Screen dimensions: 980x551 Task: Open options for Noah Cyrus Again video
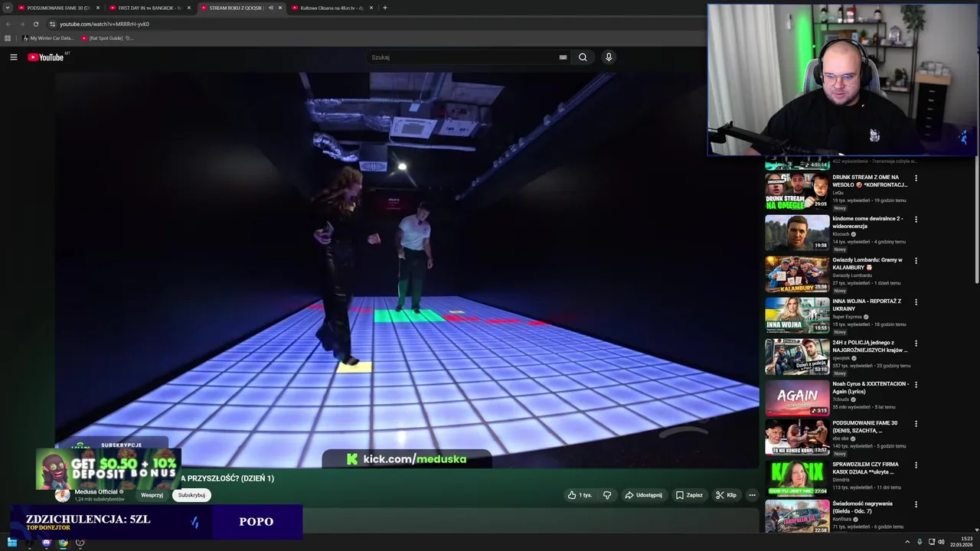point(916,385)
